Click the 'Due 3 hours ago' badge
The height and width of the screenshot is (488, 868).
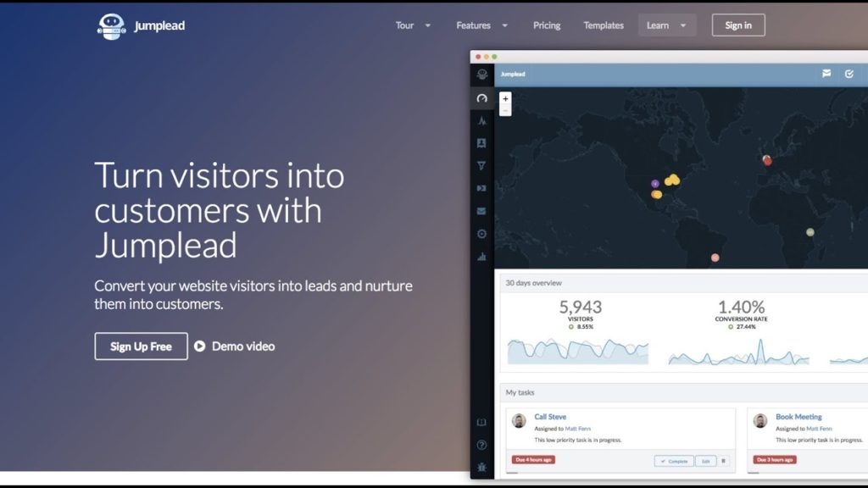(775, 460)
